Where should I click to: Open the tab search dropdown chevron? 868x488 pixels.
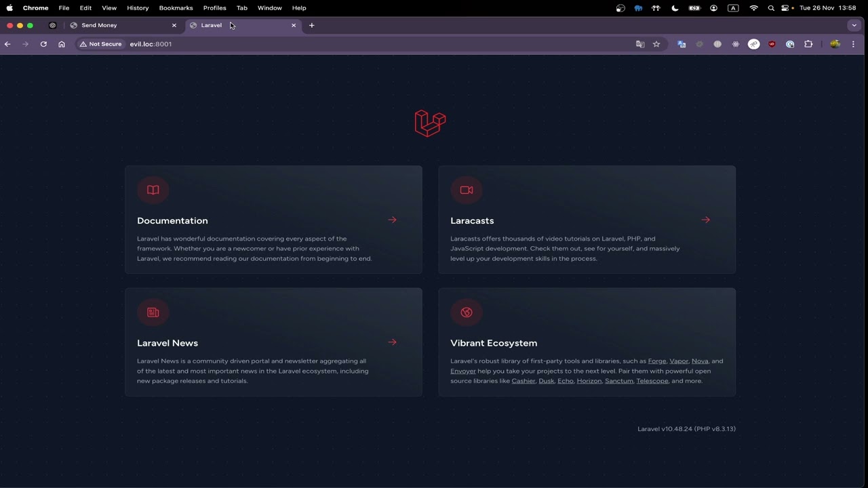[854, 25]
